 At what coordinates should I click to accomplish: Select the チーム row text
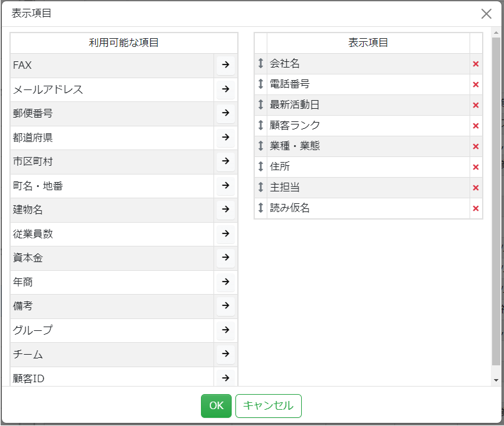[x=28, y=354]
